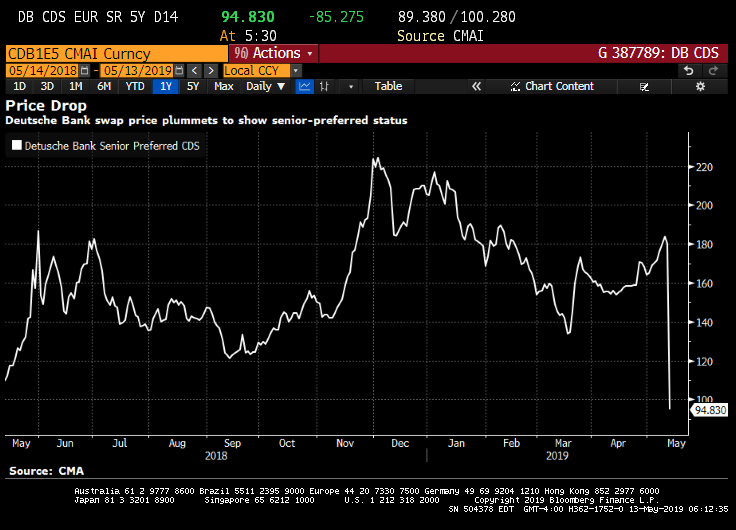Click the line chart type icon
The height and width of the screenshot is (530, 736).
[x=304, y=86]
